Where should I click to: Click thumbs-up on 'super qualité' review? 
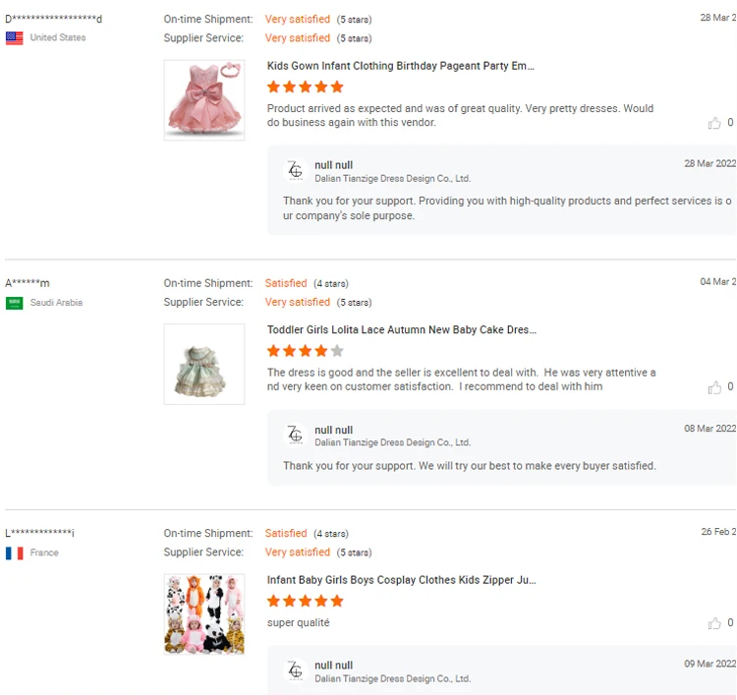(714, 623)
